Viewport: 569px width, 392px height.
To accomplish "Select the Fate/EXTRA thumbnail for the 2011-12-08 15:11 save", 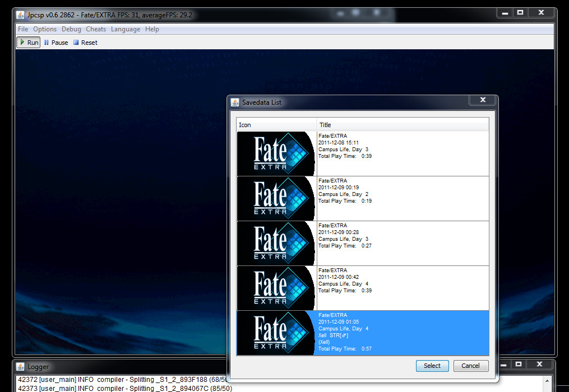I will 276,154.
